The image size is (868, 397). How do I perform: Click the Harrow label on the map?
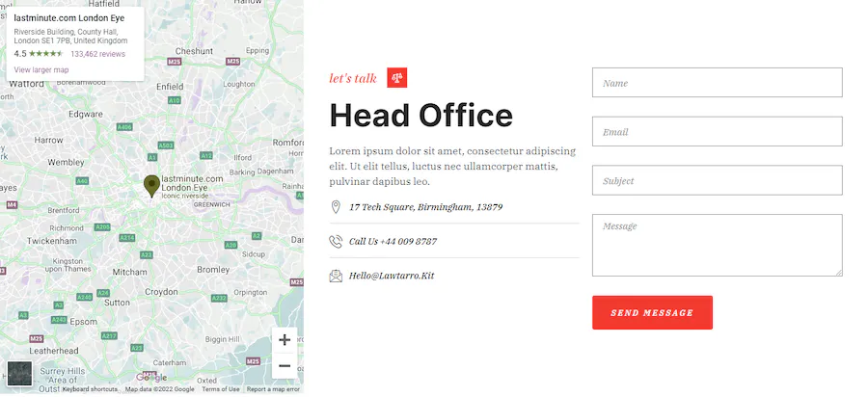(x=49, y=141)
